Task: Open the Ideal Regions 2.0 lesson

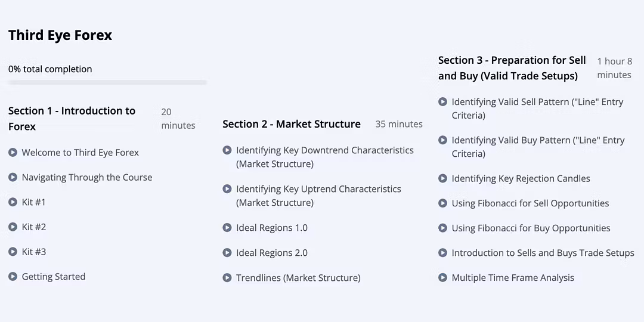Action: point(272,253)
